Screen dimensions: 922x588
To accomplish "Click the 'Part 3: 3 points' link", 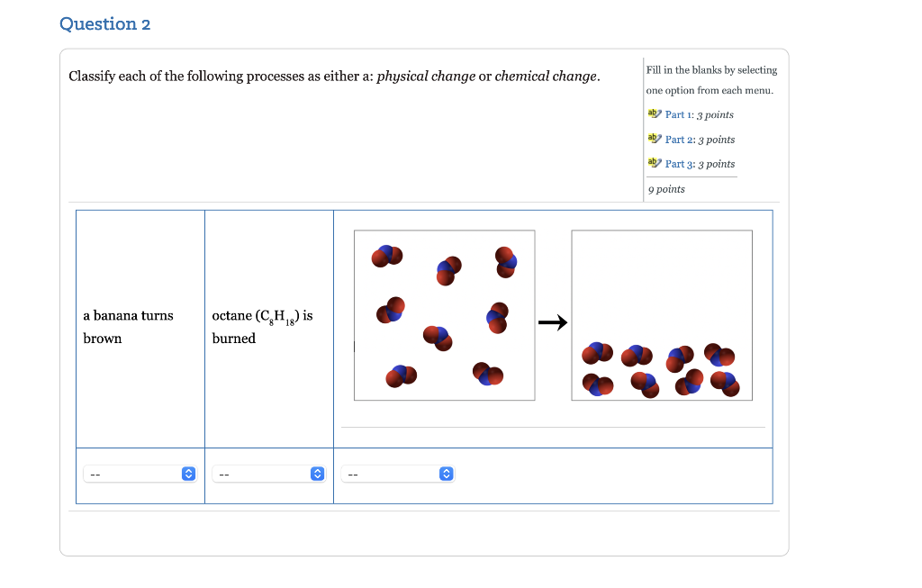I will [700, 164].
